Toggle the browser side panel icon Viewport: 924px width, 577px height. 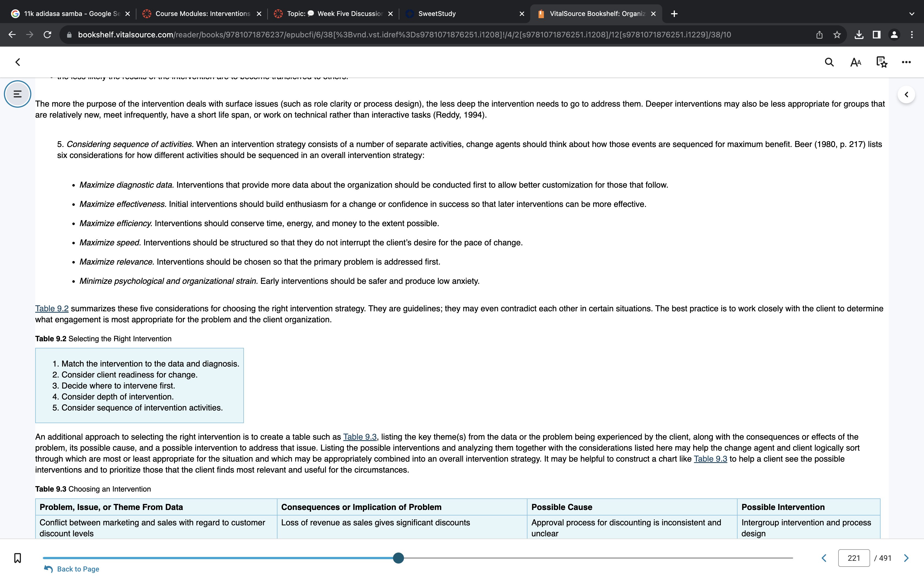877,35
